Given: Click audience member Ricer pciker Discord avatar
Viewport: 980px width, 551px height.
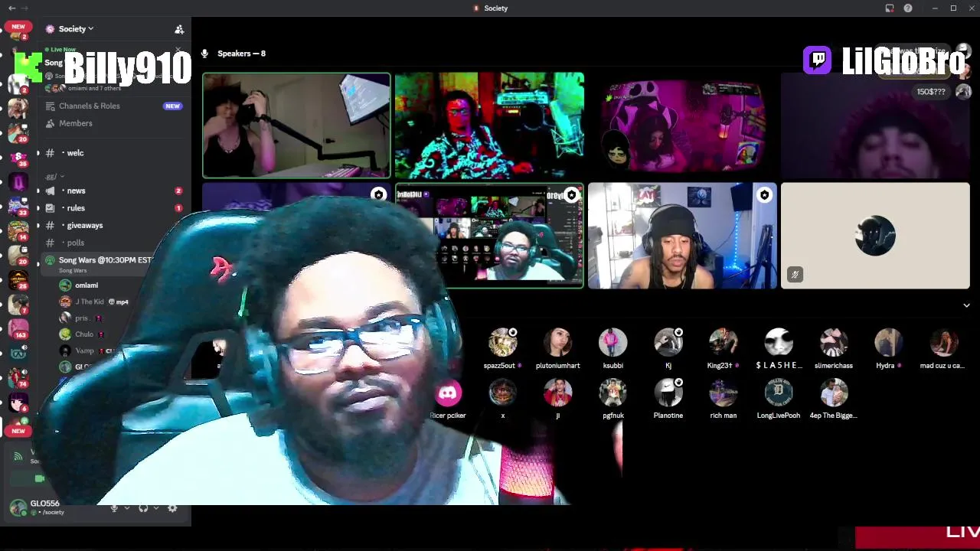Looking at the screenshot, I should pyautogui.click(x=448, y=393).
